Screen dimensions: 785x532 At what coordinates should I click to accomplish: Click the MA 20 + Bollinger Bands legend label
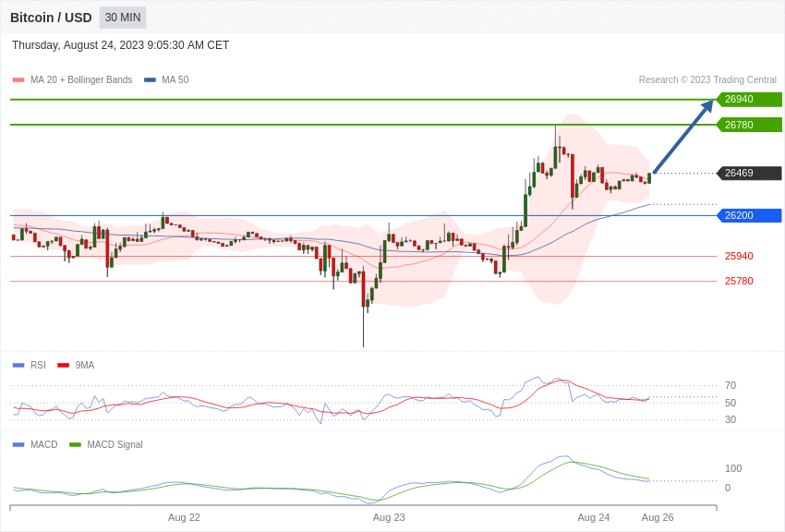[81, 79]
